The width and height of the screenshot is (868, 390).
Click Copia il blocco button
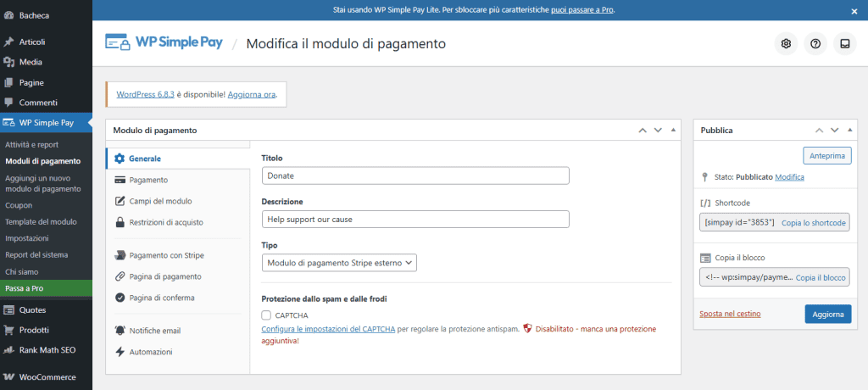pyautogui.click(x=821, y=277)
